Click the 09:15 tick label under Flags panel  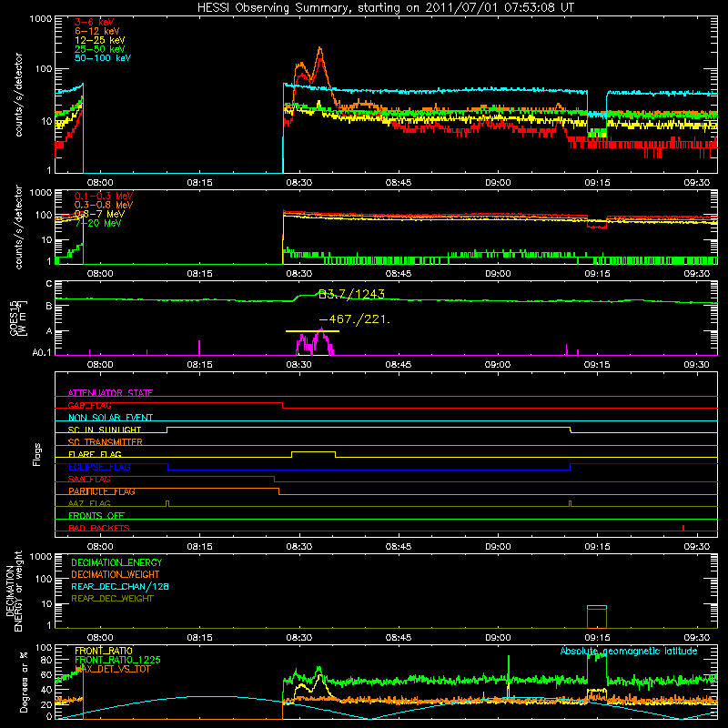(597, 547)
